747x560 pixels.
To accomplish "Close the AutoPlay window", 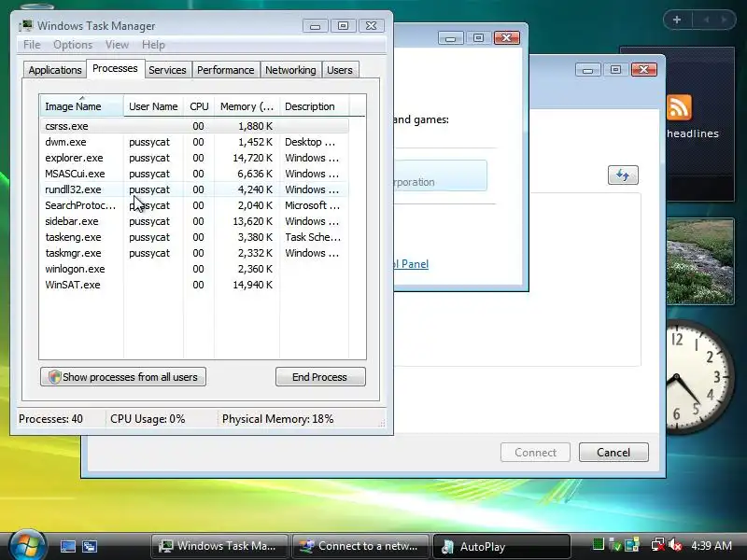I will [x=506, y=37].
